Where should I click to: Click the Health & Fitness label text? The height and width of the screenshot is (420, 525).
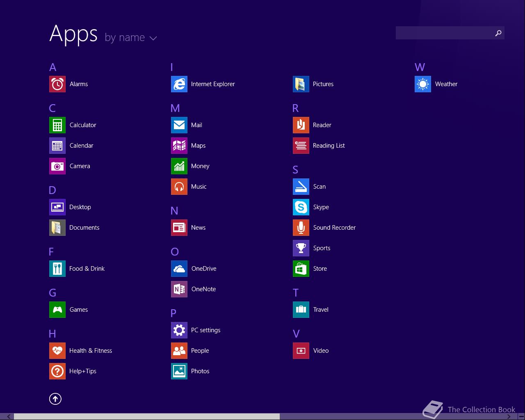[x=91, y=351]
